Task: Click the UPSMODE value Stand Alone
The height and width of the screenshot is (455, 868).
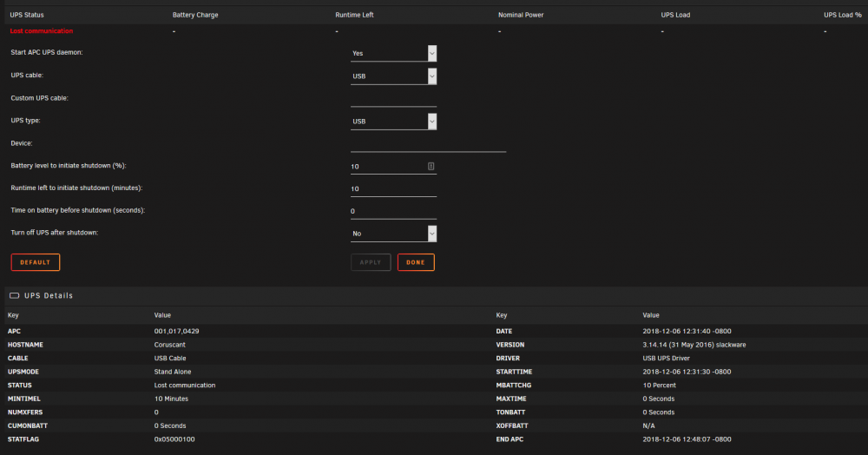Action: point(173,372)
